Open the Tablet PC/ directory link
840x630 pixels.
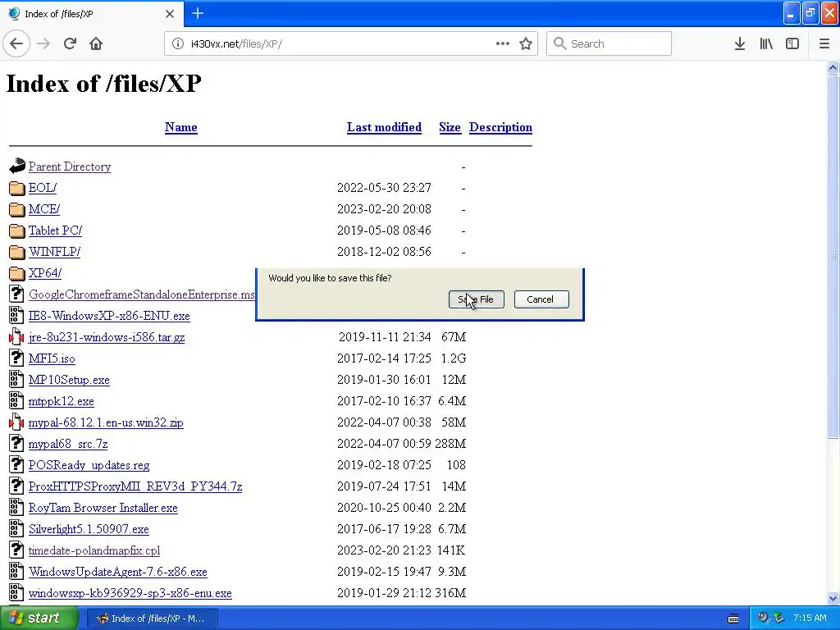(x=55, y=231)
